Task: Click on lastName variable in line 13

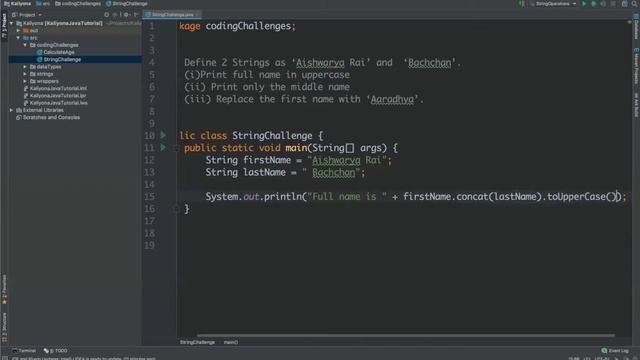Action: coord(264,172)
